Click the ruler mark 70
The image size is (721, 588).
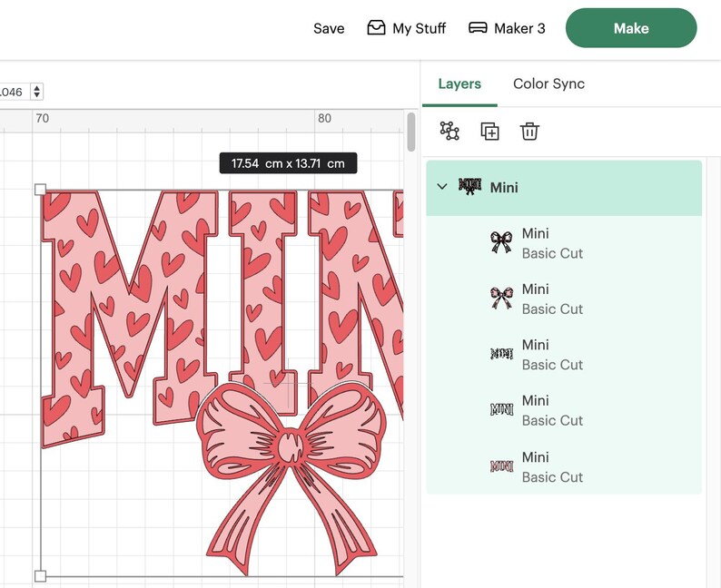(x=43, y=118)
